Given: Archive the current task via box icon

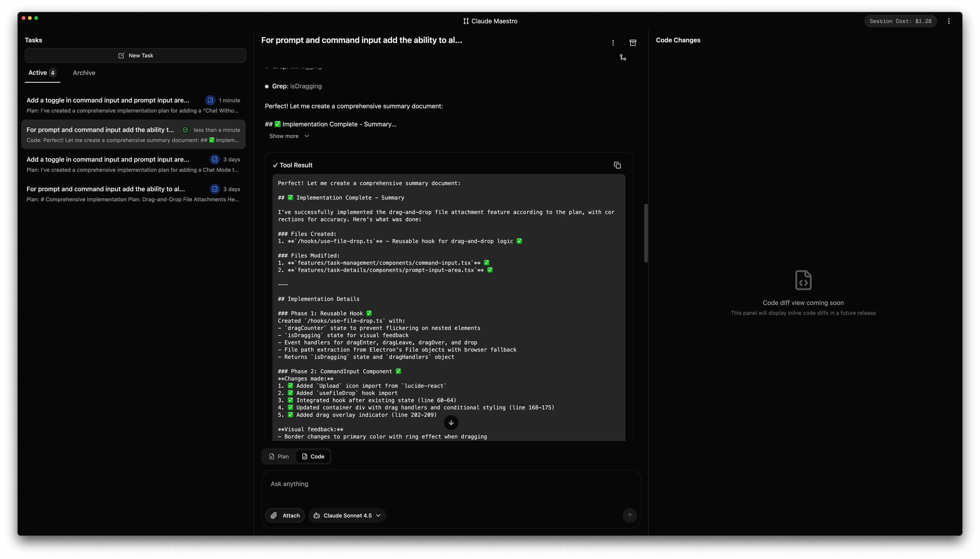Looking at the screenshot, I should (x=633, y=43).
